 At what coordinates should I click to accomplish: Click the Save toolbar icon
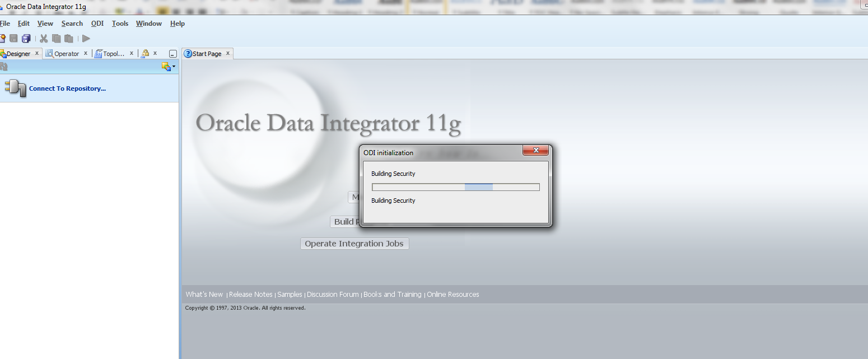tap(13, 38)
